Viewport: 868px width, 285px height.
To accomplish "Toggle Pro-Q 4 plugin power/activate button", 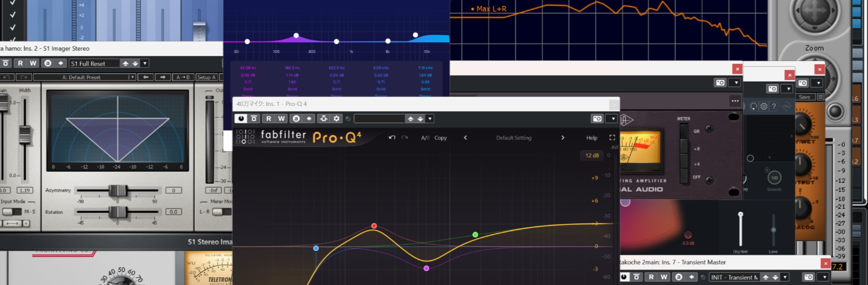I will pos(241,118).
